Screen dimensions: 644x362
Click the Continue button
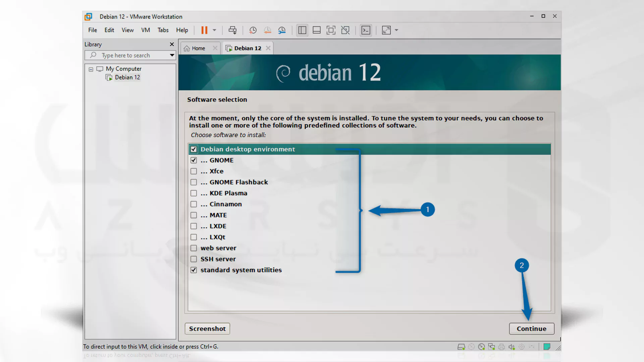(x=531, y=329)
